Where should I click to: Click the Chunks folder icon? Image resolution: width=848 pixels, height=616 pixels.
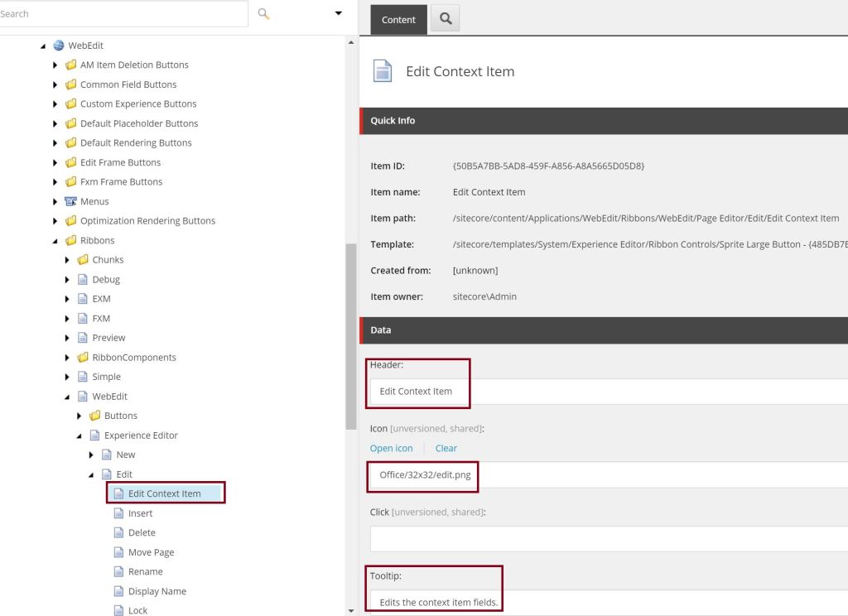pos(83,260)
